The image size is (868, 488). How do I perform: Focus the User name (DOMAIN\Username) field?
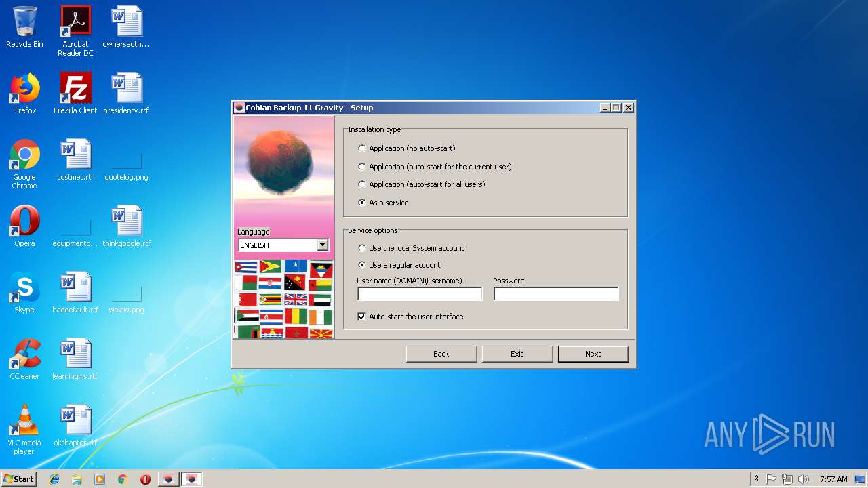[x=420, y=293]
